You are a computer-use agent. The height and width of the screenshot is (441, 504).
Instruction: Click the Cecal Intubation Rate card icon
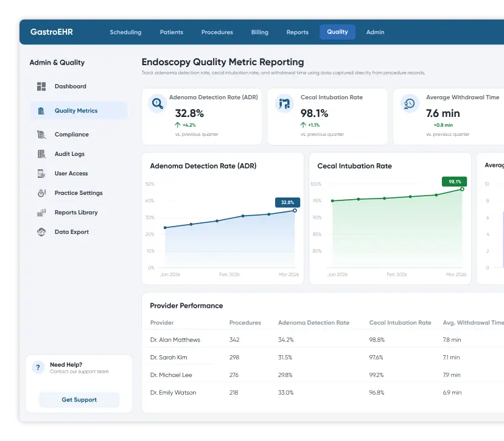284,104
